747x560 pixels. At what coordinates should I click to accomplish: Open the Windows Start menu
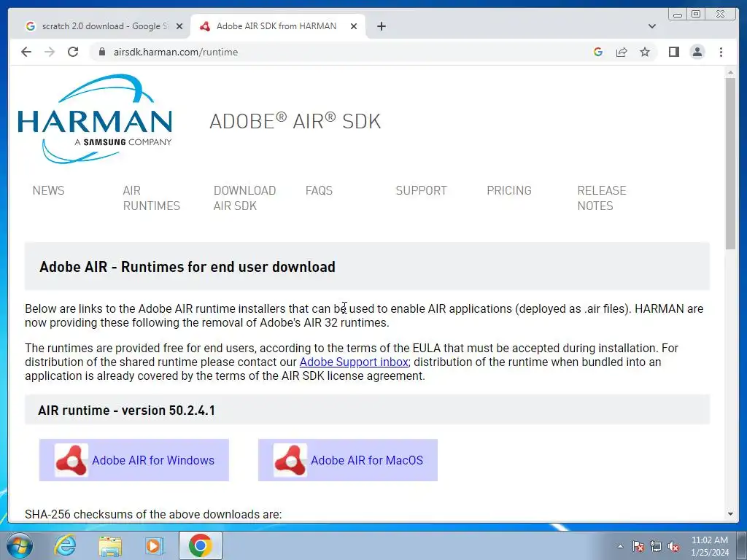19,545
